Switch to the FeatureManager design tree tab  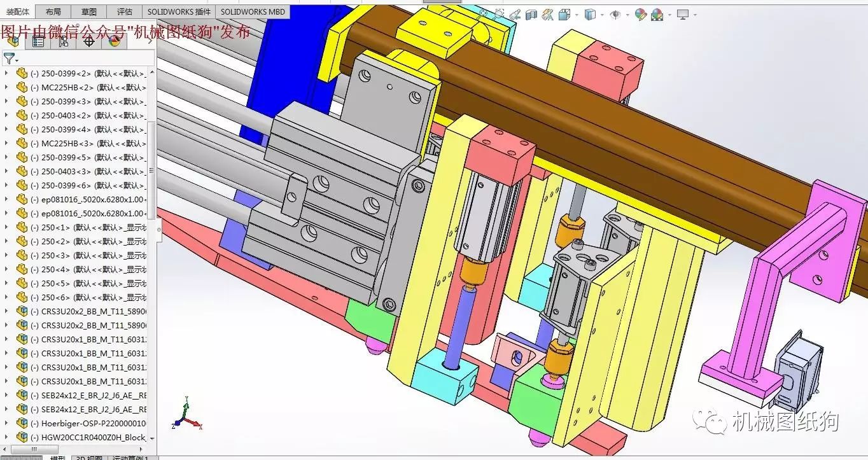pyautogui.click(x=13, y=42)
